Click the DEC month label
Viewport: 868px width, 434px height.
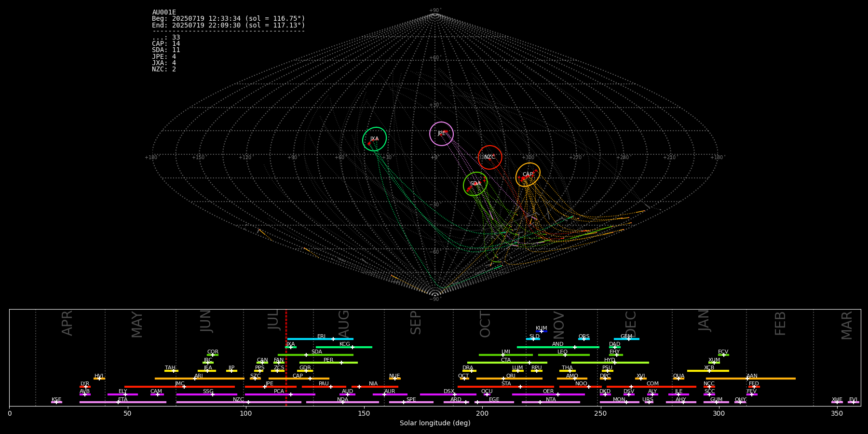click(x=631, y=324)
